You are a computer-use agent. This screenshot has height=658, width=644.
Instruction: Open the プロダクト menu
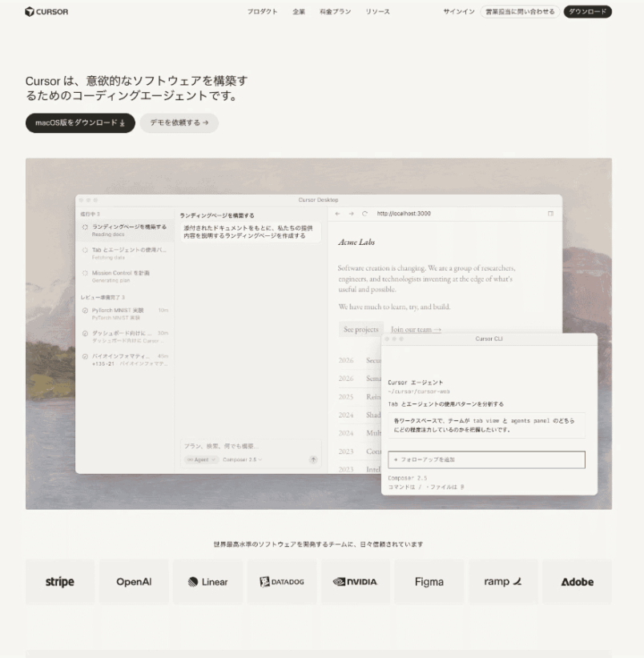tap(263, 12)
